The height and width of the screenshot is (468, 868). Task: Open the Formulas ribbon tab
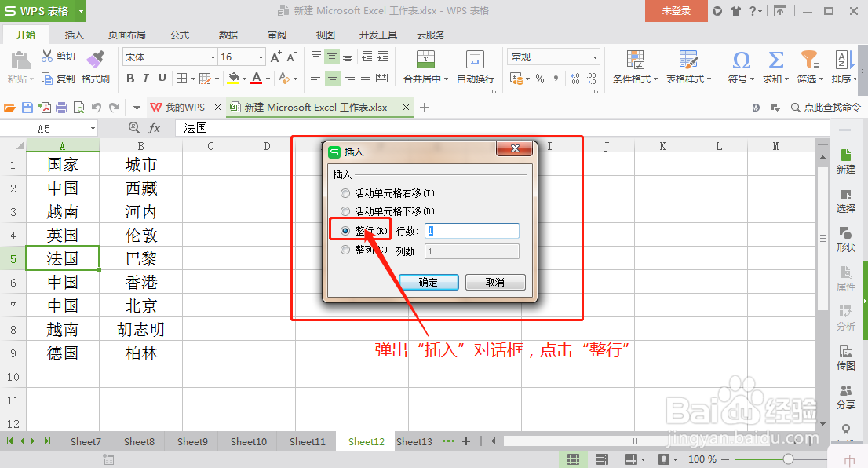[x=180, y=35]
